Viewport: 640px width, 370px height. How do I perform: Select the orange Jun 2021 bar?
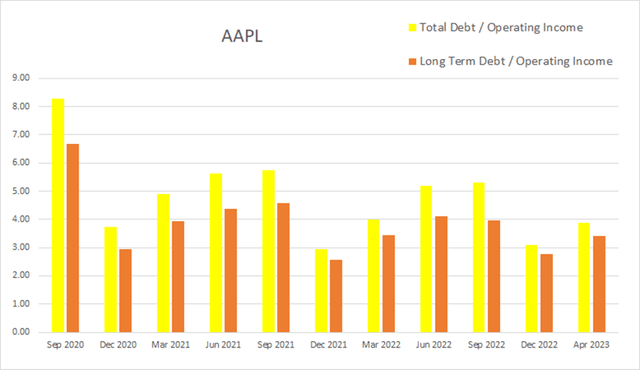[x=231, y=270]
